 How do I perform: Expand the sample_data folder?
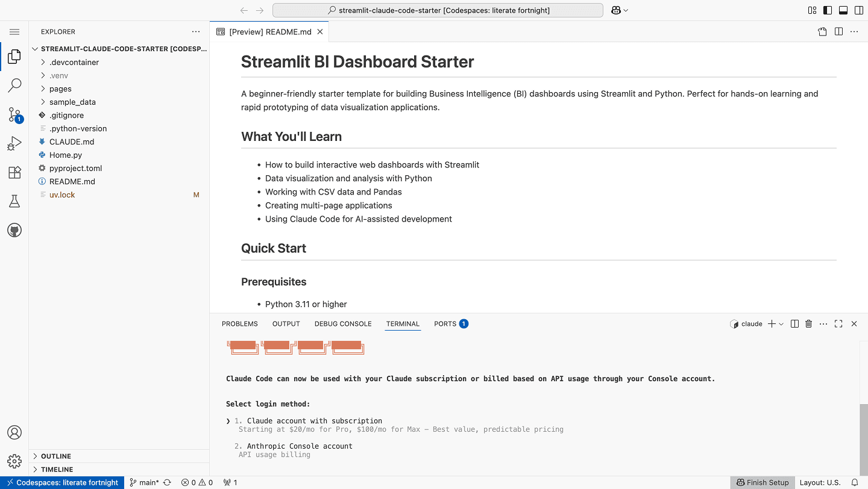point(72,102)
